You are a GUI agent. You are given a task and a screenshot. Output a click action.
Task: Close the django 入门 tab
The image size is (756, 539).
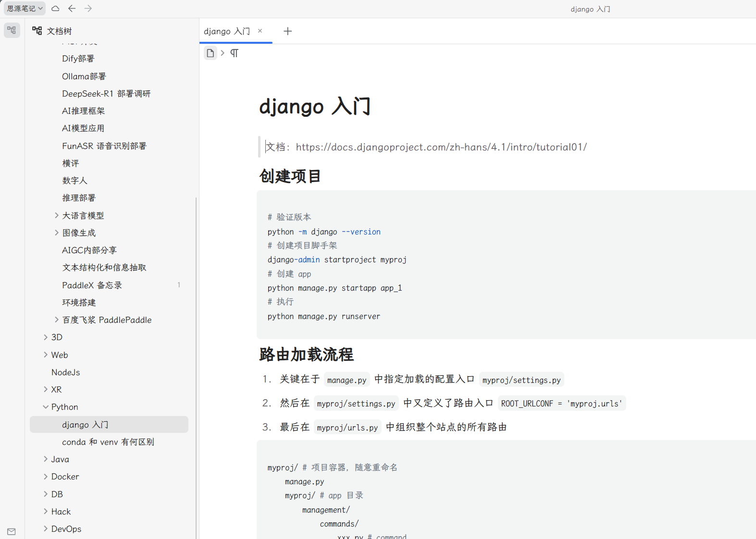[x=260, y=31]
